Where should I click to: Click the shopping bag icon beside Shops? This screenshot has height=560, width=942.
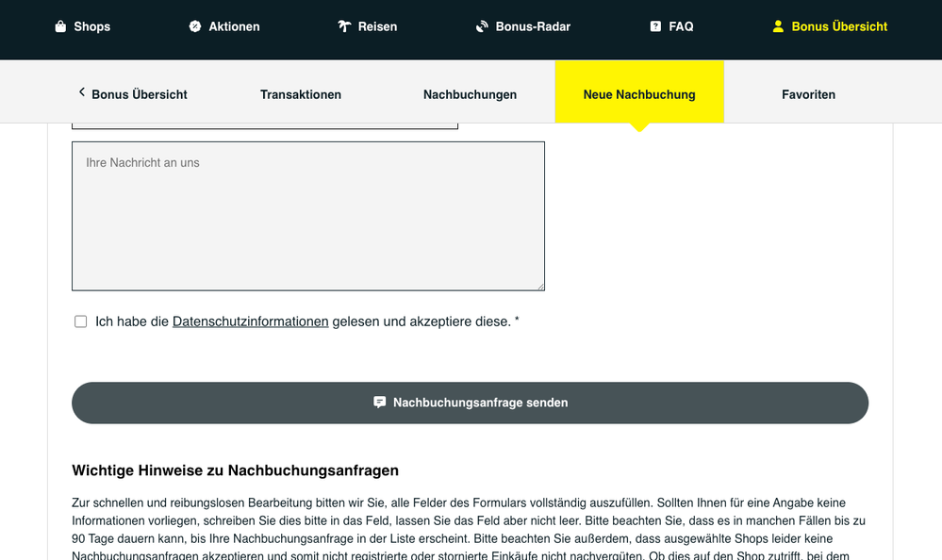click(60, 26)
